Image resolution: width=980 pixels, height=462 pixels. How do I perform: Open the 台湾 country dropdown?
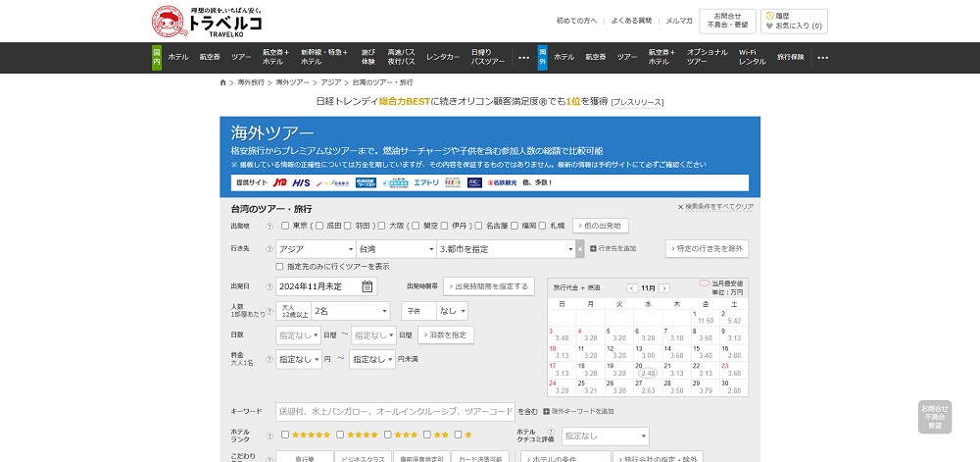point(396,249)
